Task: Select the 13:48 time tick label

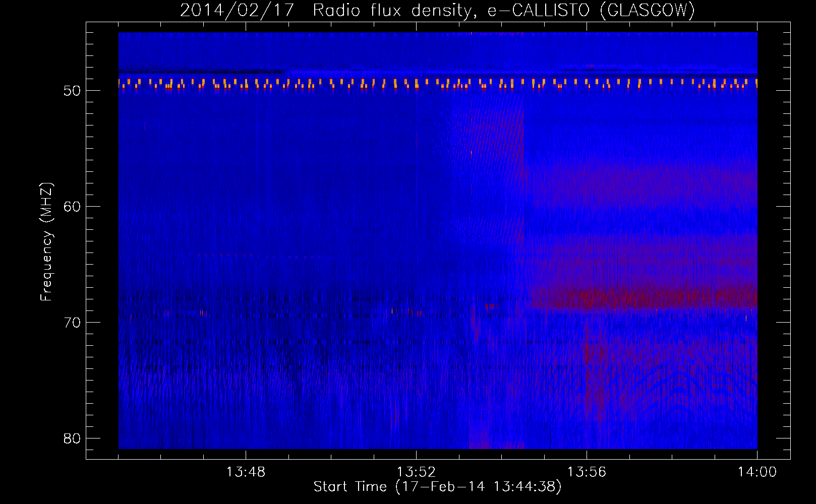Action: click(246, 472)
